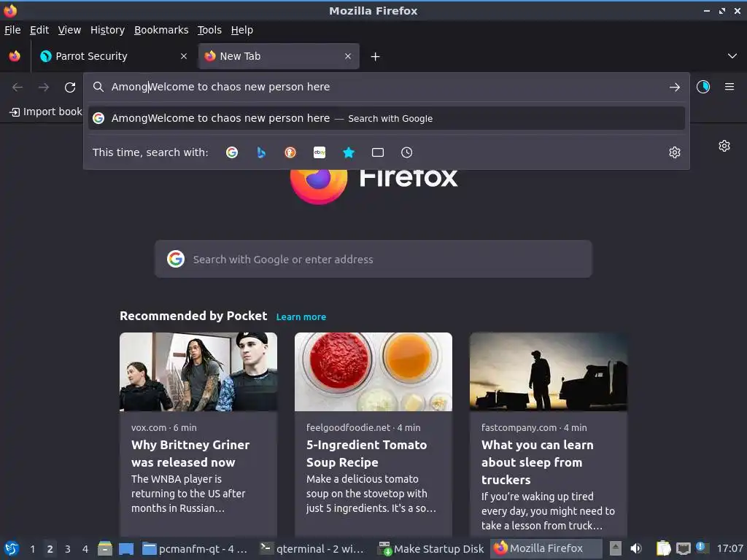Click the Pocket Learn more link
The image size is (747, 560).
point(301,316)
